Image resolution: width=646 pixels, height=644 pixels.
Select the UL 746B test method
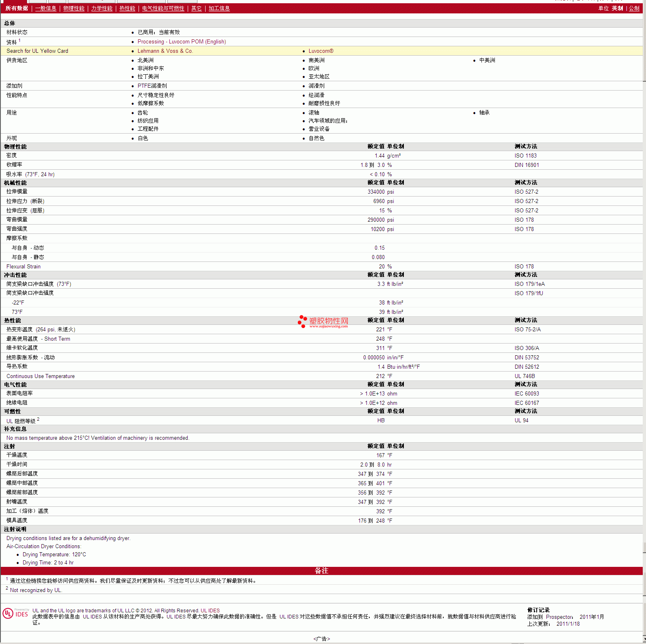[x=525, y=376]
